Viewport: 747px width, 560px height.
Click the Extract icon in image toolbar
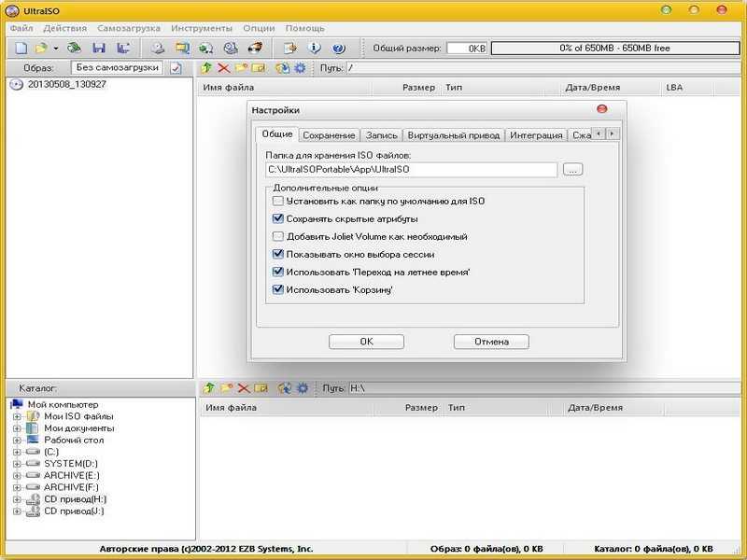pos(282,68)
